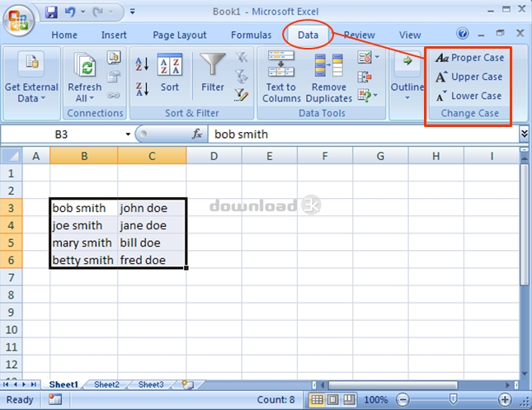Open Data Validation icon
Viewport: 532px width, 410px height.
click(x=365, y=58)
